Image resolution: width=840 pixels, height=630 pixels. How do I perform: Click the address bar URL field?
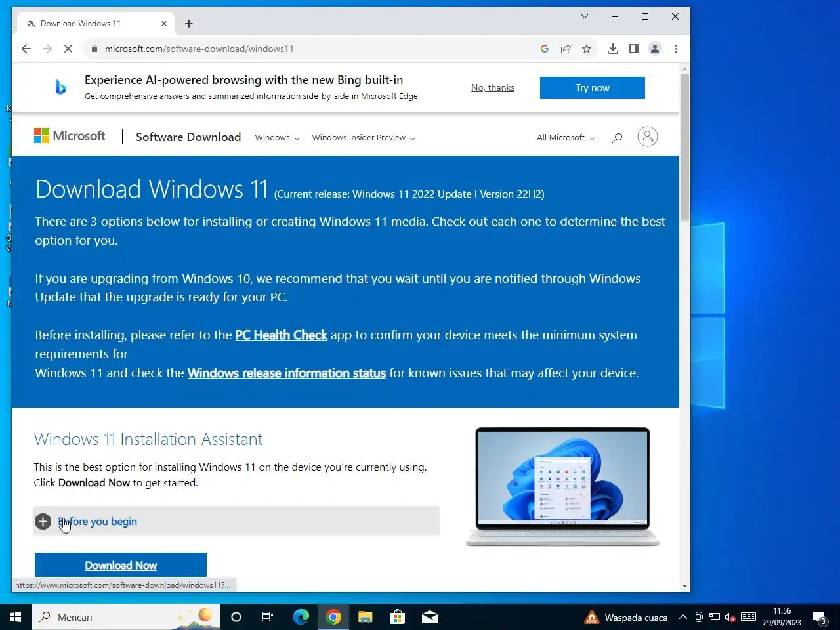(315, 49)
